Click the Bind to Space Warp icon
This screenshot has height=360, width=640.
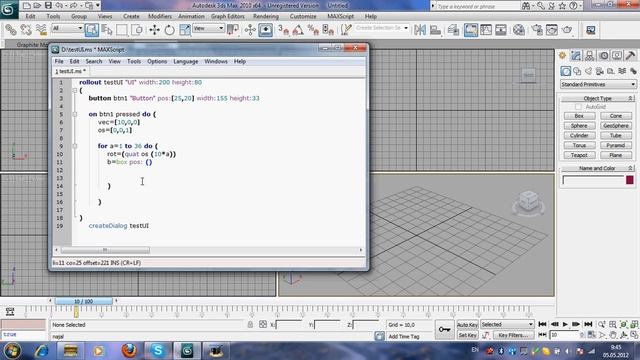[41, 30]
